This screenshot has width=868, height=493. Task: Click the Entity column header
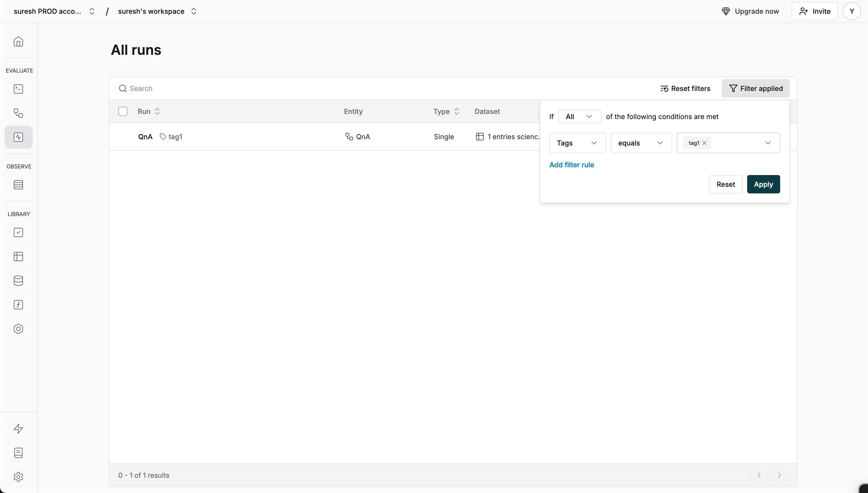coord(353,111)
